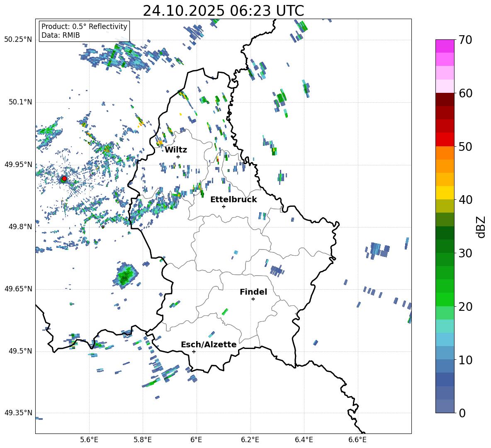Click the colorbar tick label 30
491x448 pixels.
(x=465, y=253)
